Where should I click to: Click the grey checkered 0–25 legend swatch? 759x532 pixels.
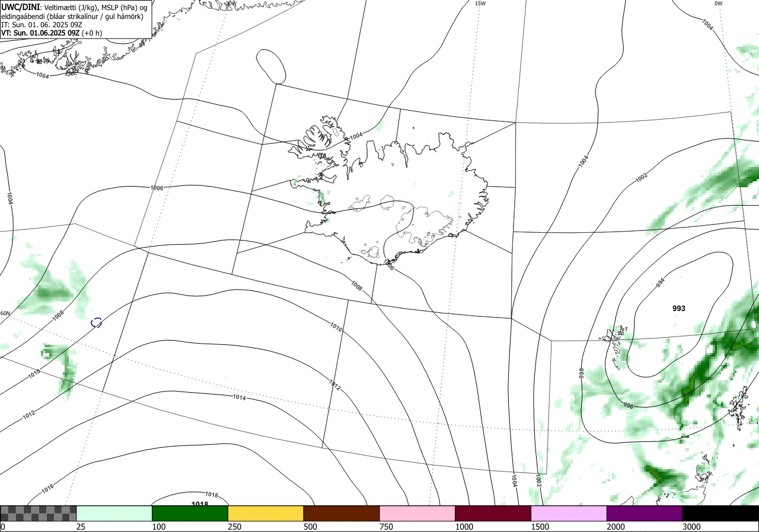pyautogui.click(x=39, y=513)
